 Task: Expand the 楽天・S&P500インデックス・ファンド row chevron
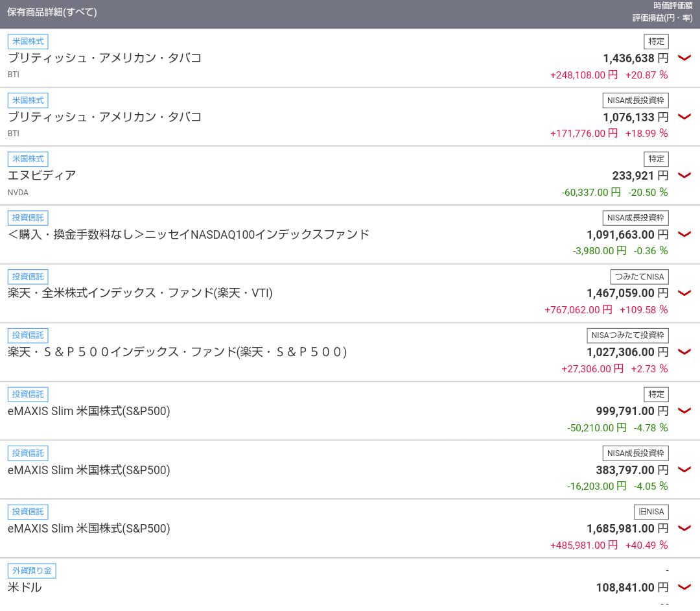coord(684,352)
